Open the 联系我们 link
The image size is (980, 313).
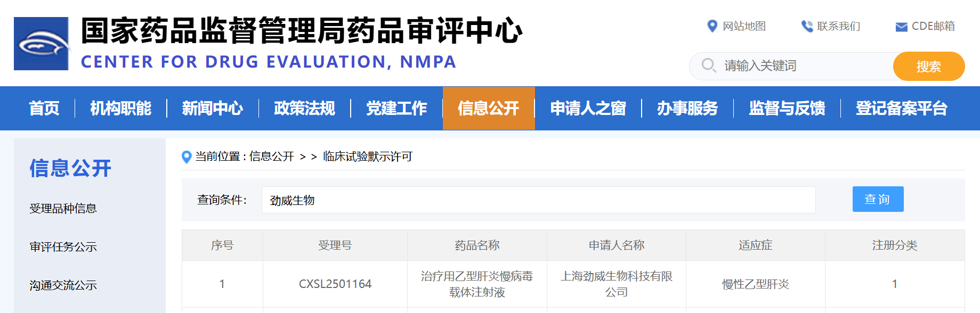[x=839, y=26]
